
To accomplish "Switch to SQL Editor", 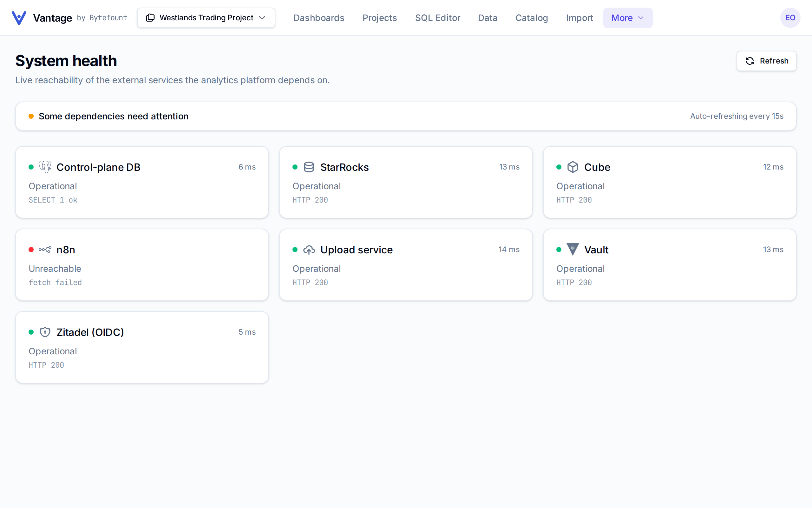I will [x=437, y=18].
